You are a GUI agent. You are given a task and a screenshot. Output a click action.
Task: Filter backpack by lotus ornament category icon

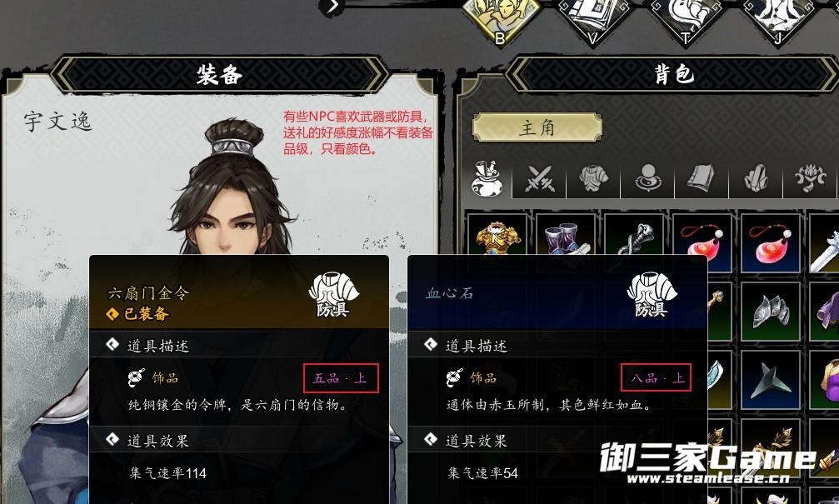point(810,178)
